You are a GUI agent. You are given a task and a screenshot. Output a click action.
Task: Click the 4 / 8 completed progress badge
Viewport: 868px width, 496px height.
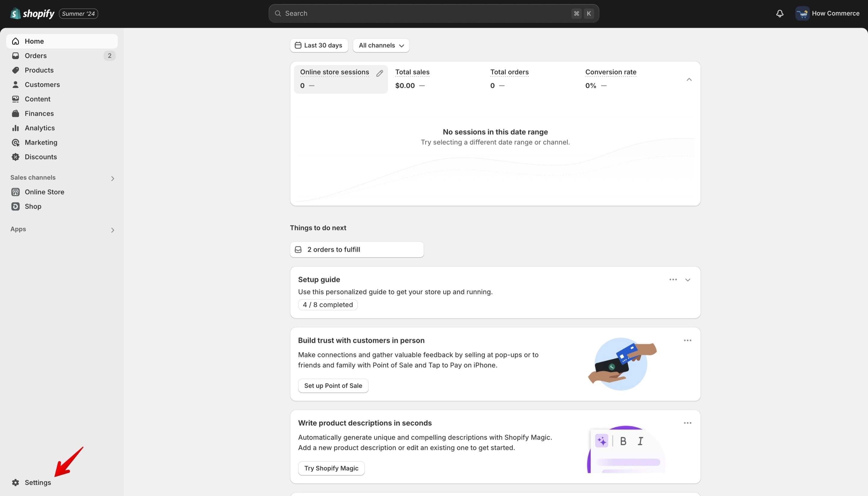pyautogui.click(x=328, y=305)
